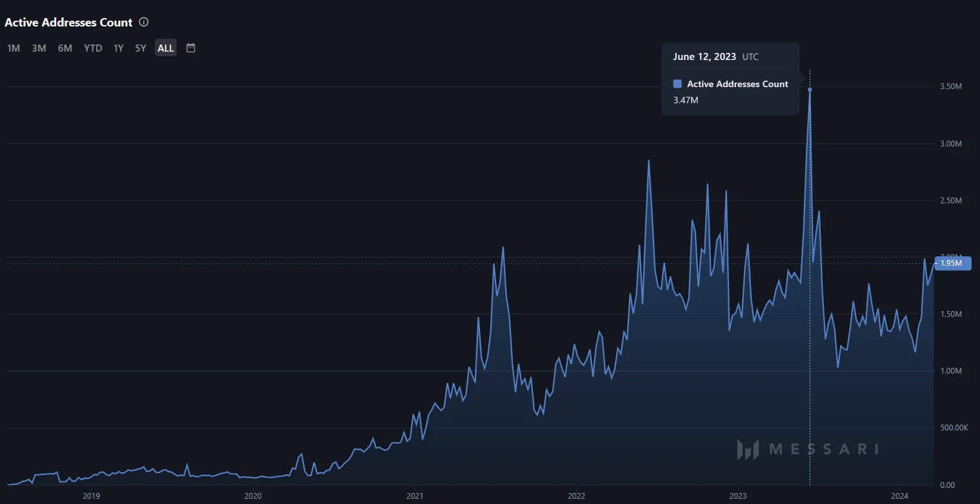Click the 2.50M y-axis label
The height and width of the screenshot is (504, 980).
951,201
